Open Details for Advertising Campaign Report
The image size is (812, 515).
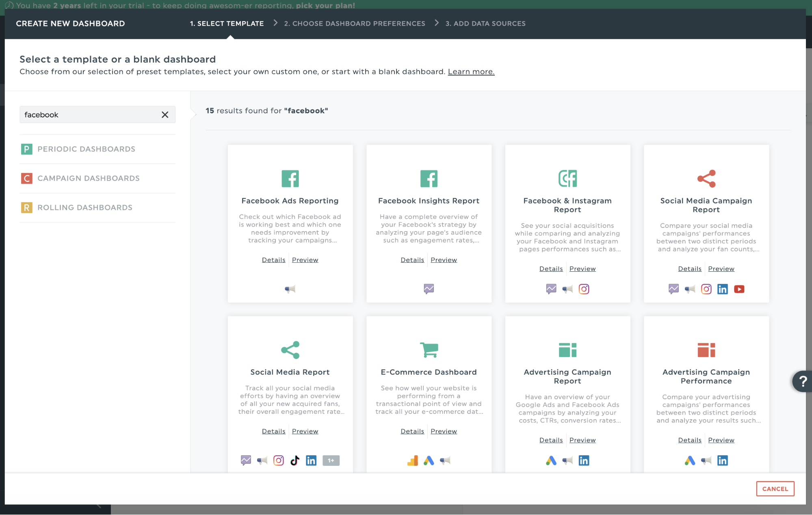click(x=551, y=440)
